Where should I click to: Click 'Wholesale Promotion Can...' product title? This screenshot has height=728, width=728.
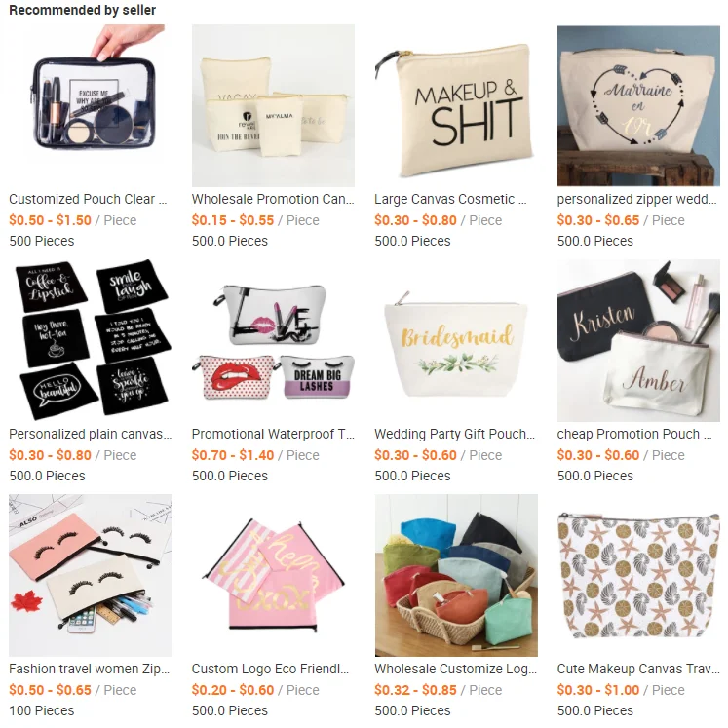point(273,199)
